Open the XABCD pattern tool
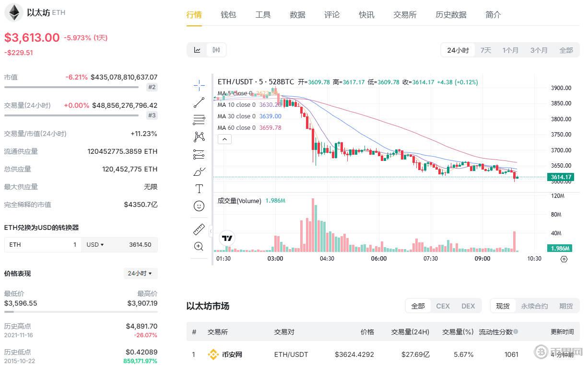Viewport: 588px width, 365px height. pyautogui.click(x=199, y=137)
